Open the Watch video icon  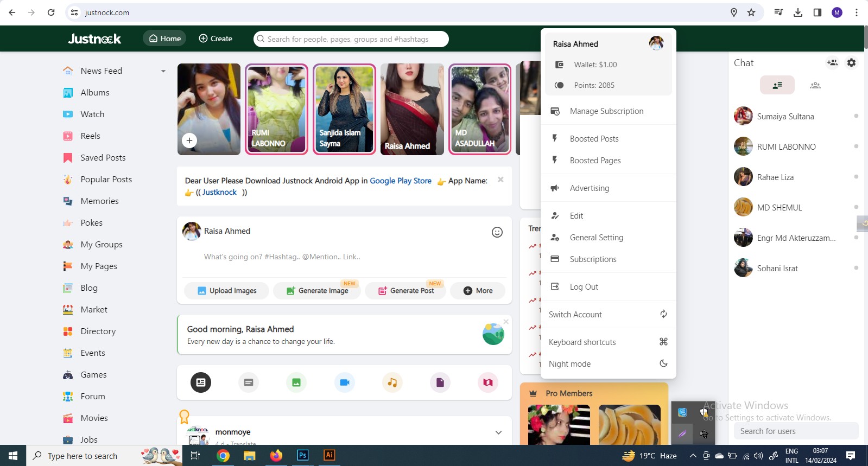pos(68,114)
